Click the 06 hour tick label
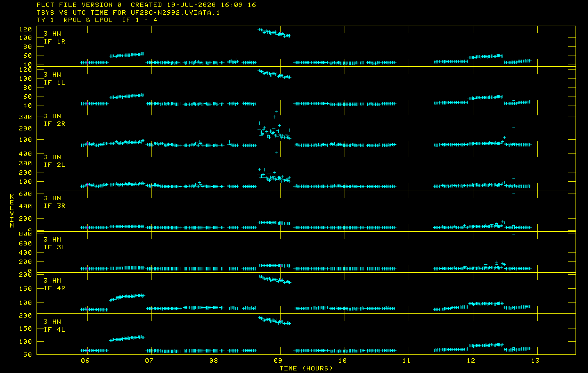The height and width of the screenshot is (373, 588). 85,361
